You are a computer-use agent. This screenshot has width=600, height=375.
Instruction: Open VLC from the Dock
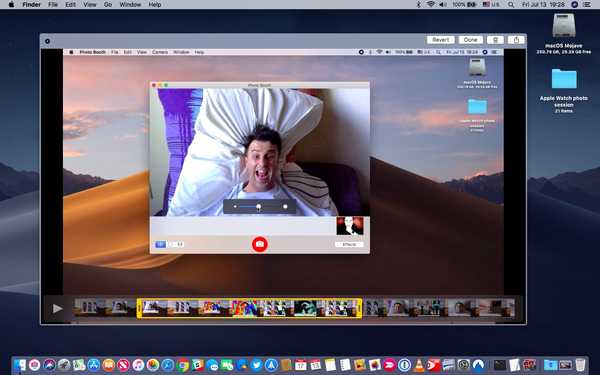click(419, 365)
